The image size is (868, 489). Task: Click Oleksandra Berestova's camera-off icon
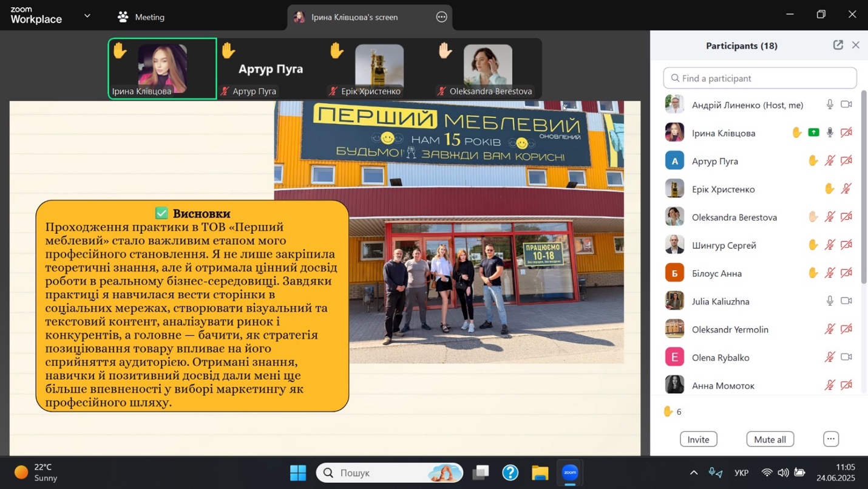[847, 217]
